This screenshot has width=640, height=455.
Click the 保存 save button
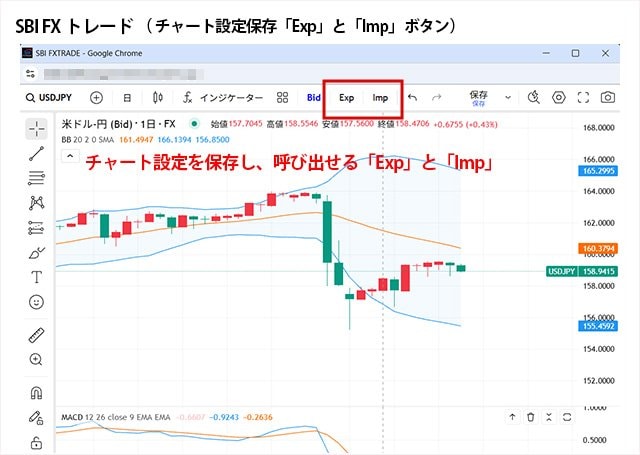[478, 98]
